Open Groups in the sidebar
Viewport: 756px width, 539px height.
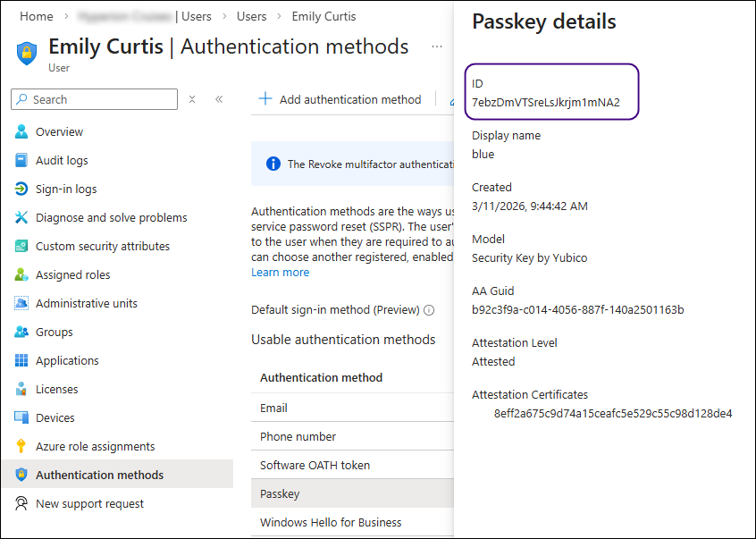click(x=54, y=332)
